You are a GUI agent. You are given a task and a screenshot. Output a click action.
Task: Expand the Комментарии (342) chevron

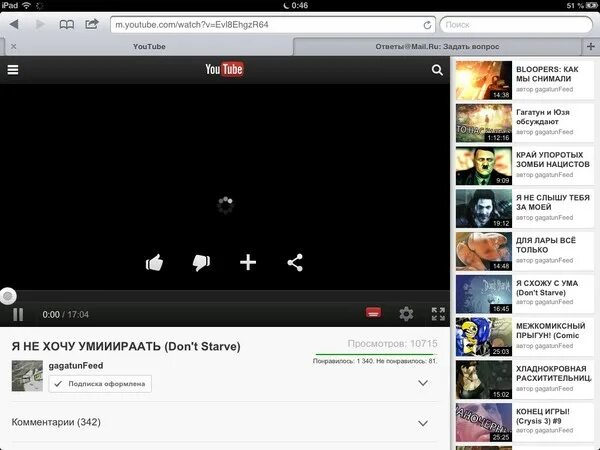click(423, 423)
